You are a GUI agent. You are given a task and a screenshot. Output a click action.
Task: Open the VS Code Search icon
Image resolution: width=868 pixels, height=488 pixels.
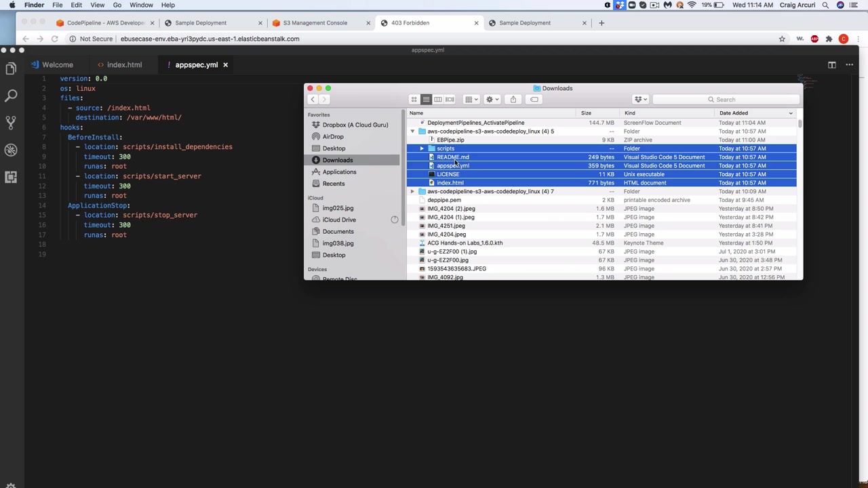click(x=11, y=96)
